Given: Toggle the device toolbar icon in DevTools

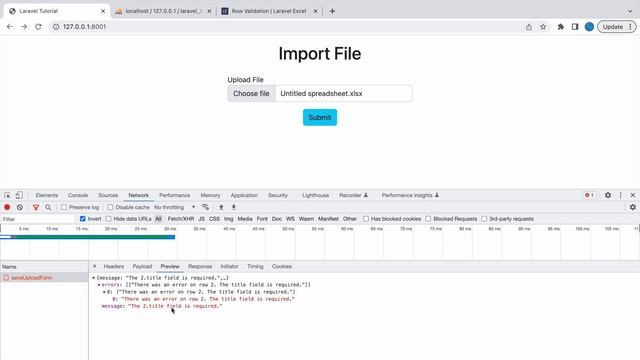Looking at the screenshot, I should [x=19, y=195].
